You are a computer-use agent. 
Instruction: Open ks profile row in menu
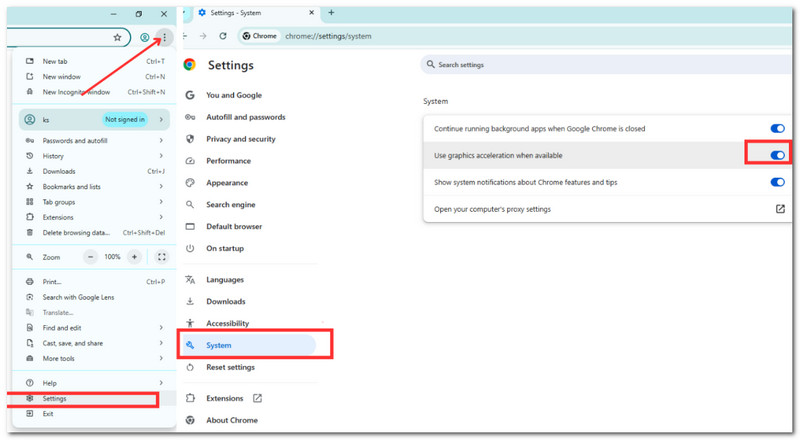(94, 119)
